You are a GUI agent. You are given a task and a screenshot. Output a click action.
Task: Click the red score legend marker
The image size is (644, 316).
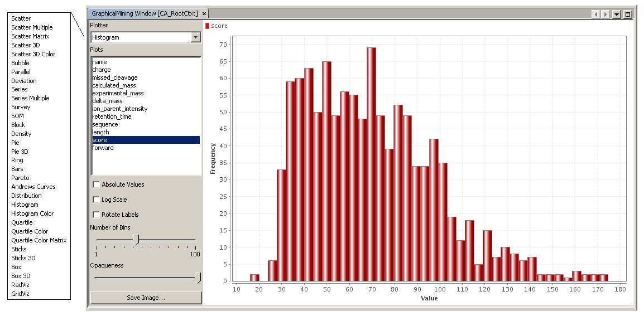click(x=208, y=26)
